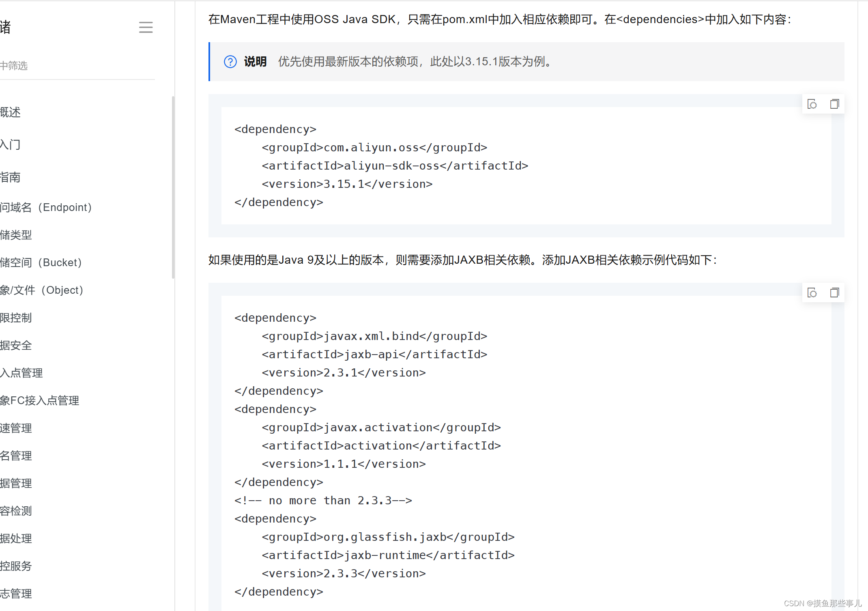Click the groupId javax.xml.bind code line

click(x=374, y=336)
